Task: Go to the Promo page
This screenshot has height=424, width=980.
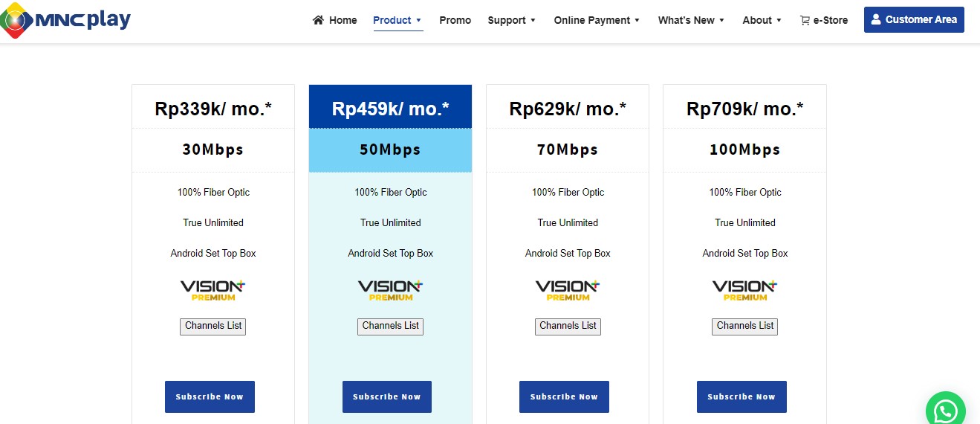Action: [455, 20]
